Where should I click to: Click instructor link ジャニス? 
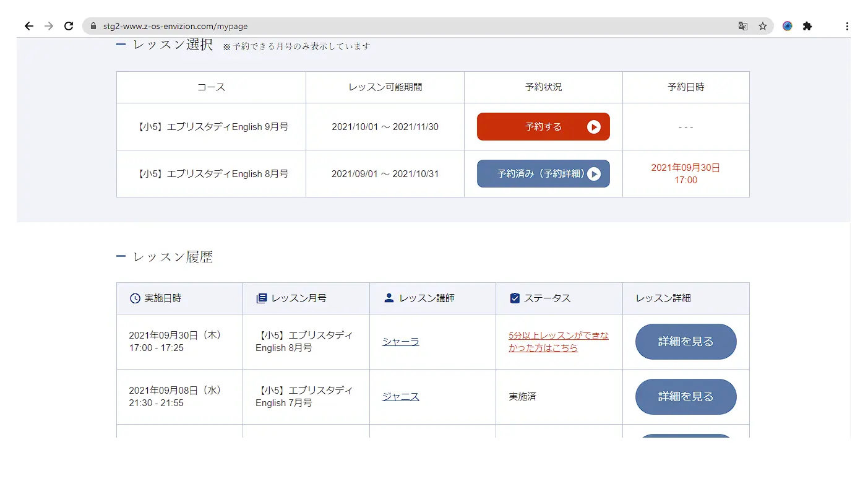[400, 397]
